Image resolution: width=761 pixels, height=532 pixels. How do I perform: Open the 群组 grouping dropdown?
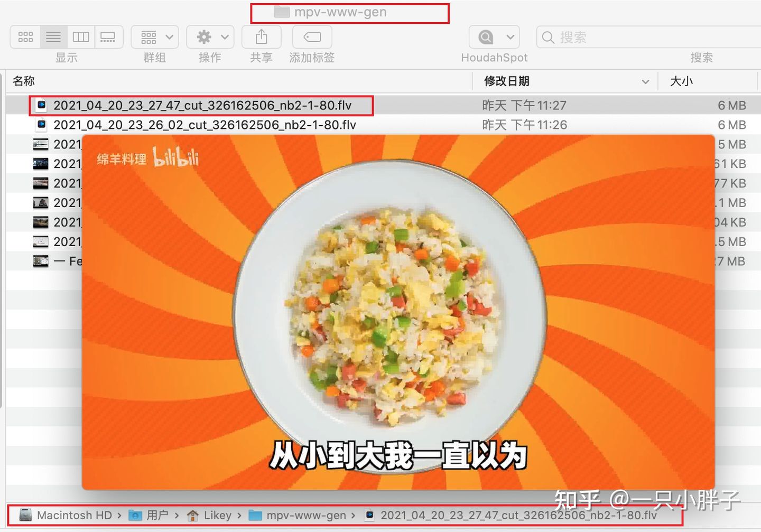[154, 37]
